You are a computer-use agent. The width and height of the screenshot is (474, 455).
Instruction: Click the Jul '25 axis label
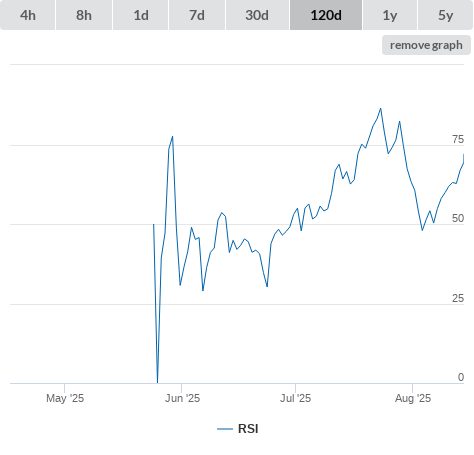(x=295, y=398)
